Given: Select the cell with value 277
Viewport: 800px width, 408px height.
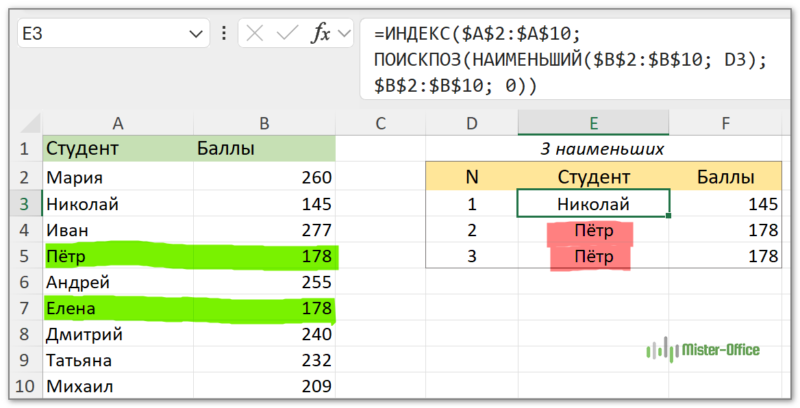Looking at the screenshot, I should (263, 231).
